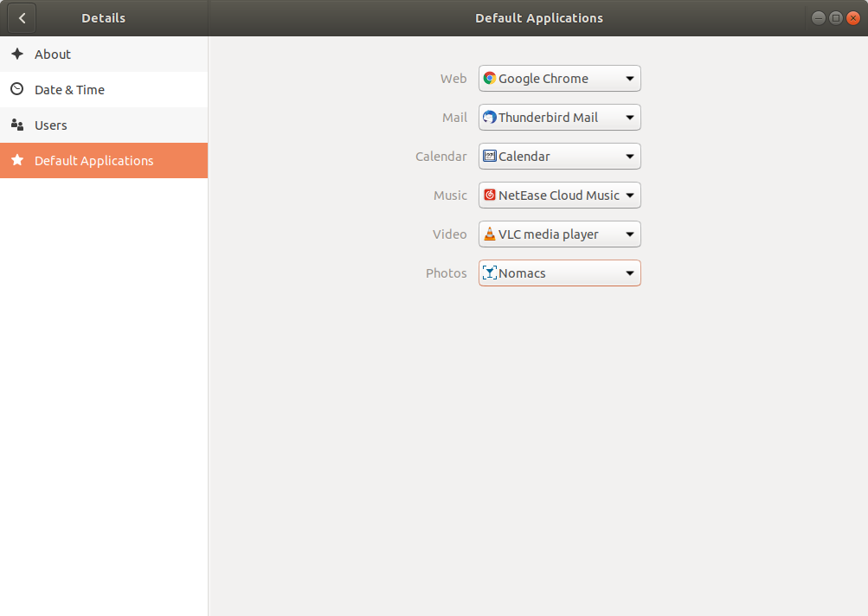Click the Photos label text
The image size is (868, 616).
click(447, 273)
